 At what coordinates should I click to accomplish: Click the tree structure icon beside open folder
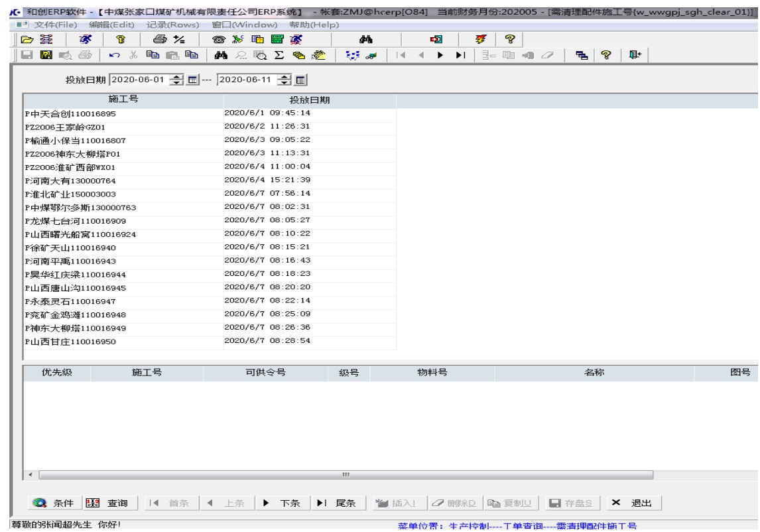point(46,39)
